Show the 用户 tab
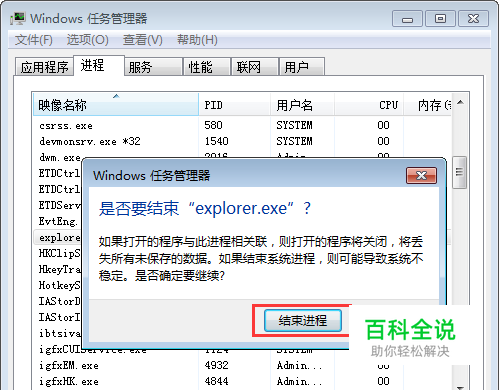The width and height of the screenshot is (499, 390). click(302, 67)
